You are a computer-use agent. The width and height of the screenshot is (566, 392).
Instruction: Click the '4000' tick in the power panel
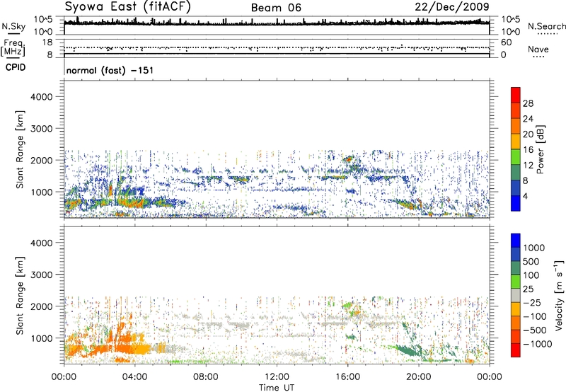[41, 97]
